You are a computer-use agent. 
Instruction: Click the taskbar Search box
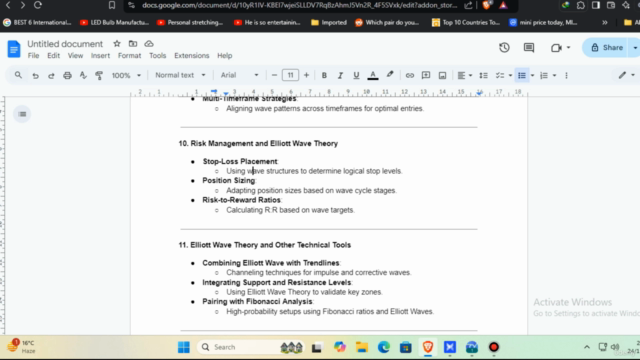click(250, 347)
